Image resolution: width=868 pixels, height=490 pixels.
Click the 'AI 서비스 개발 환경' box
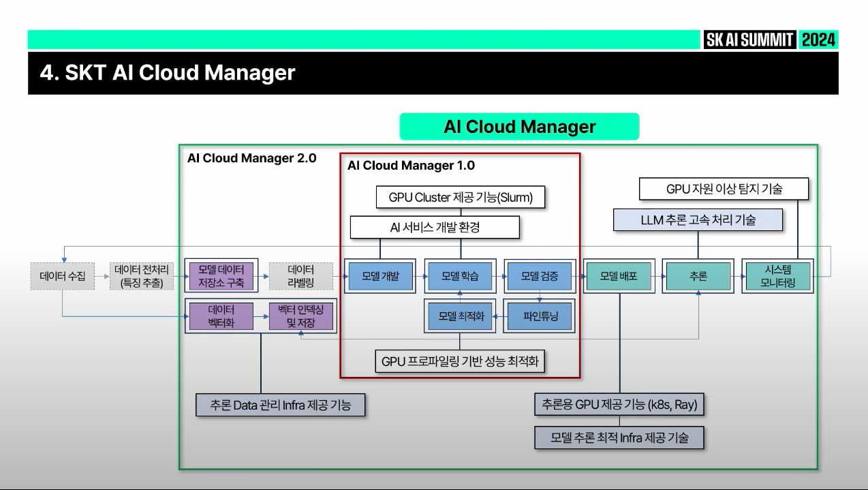(x=435, y=228)
